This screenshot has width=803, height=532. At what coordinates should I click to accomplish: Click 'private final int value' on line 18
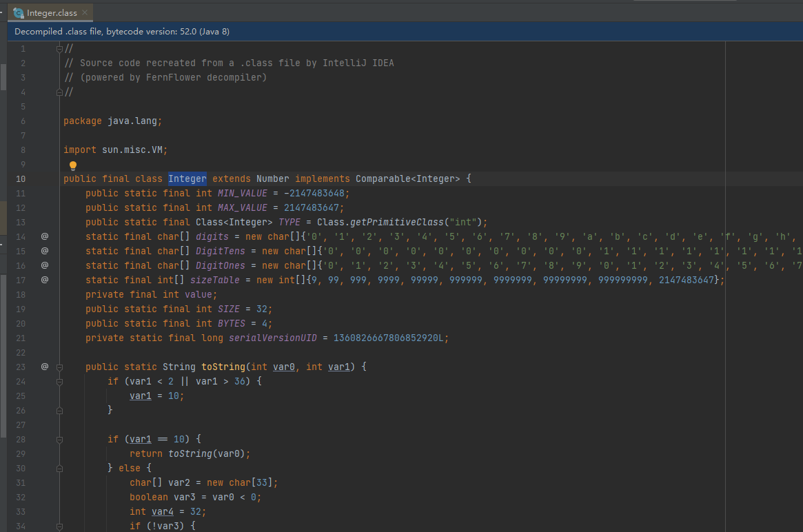pyautogui.click(x=151, y=294)
